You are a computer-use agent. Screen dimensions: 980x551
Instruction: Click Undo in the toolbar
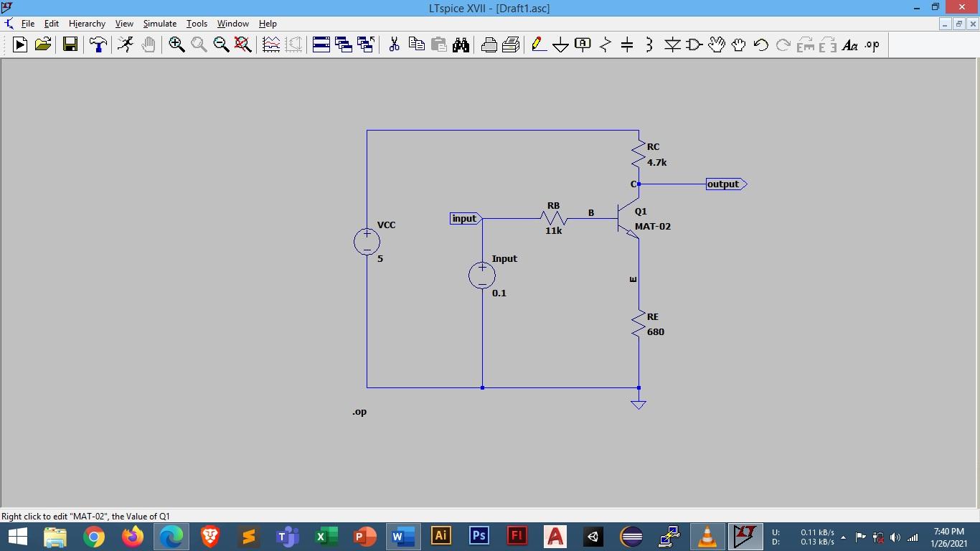click(760, 44)
